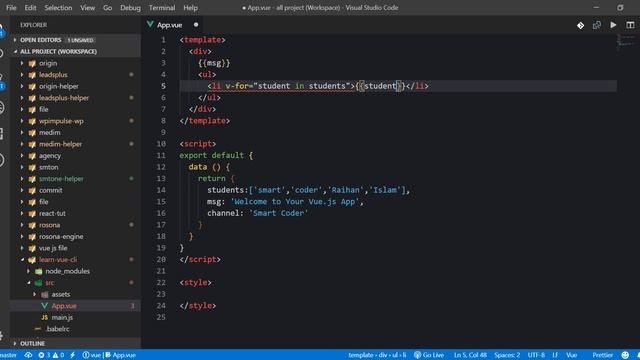Click Spaces: 2 indentation setting
Screen dimensions: 640x360
[x=507, y=355]
